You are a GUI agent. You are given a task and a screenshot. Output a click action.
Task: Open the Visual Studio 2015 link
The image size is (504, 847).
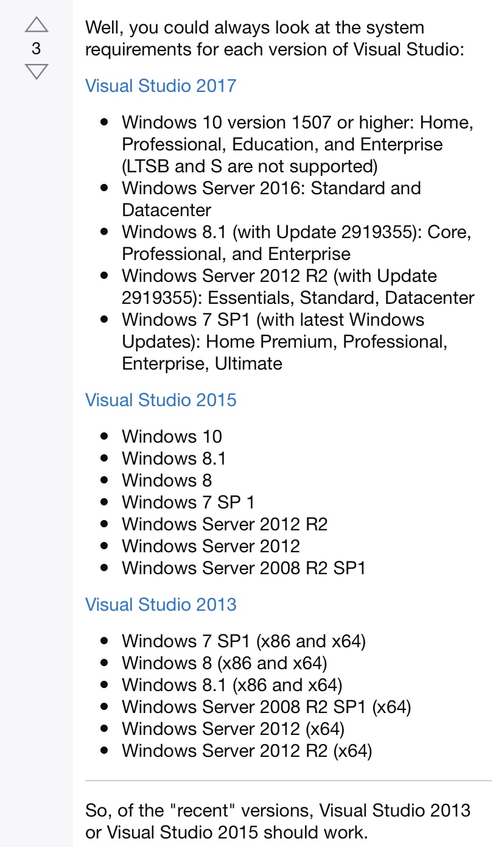tap(161, 400)
